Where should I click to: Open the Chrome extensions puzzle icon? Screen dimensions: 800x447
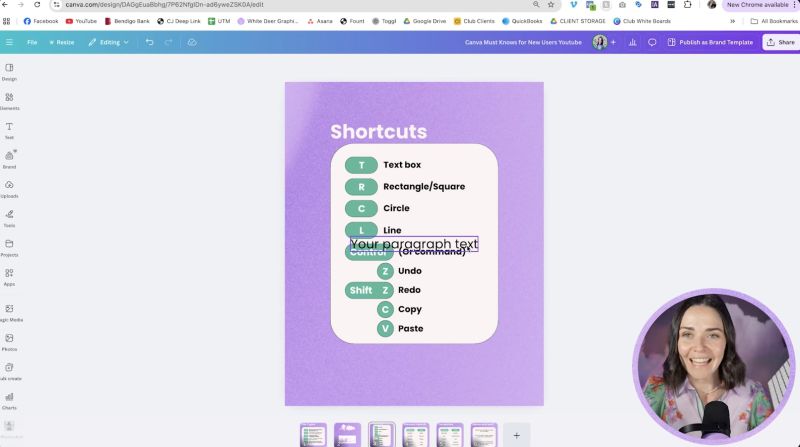point(688,5)
